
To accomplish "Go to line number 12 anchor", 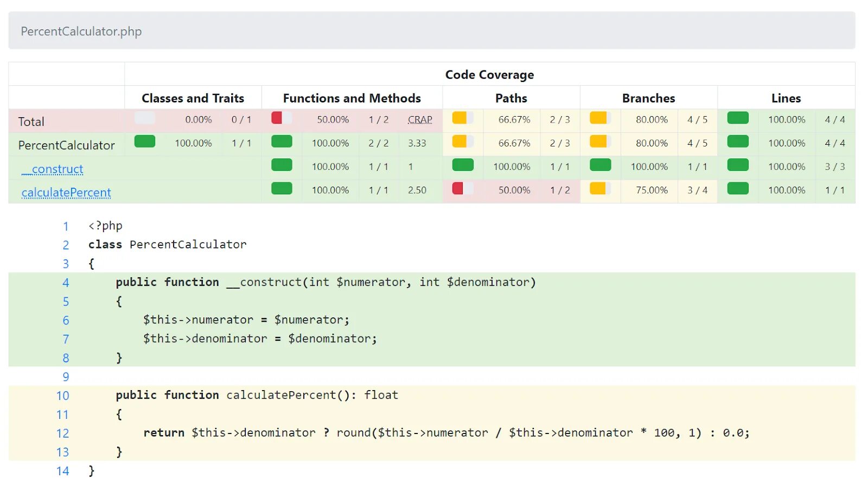I will click(63, 433).
